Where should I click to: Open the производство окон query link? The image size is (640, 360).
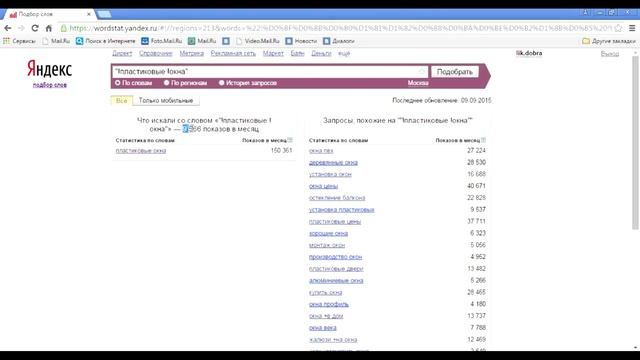click(335, 257)
